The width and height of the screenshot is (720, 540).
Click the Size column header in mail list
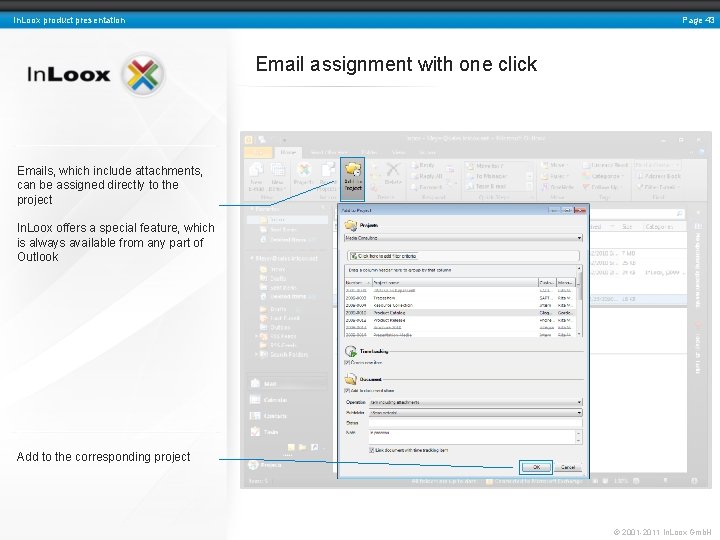tap(628, 227)
